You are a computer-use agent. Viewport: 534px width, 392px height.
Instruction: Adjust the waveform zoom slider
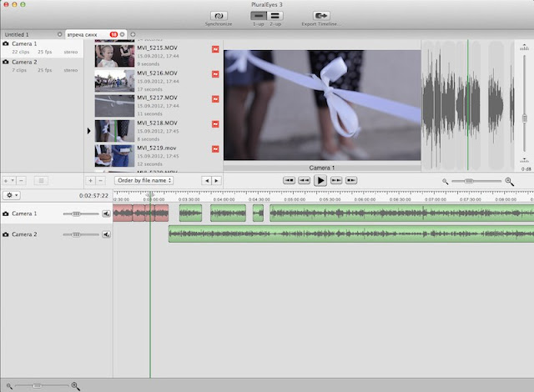[x=469, y=181]
